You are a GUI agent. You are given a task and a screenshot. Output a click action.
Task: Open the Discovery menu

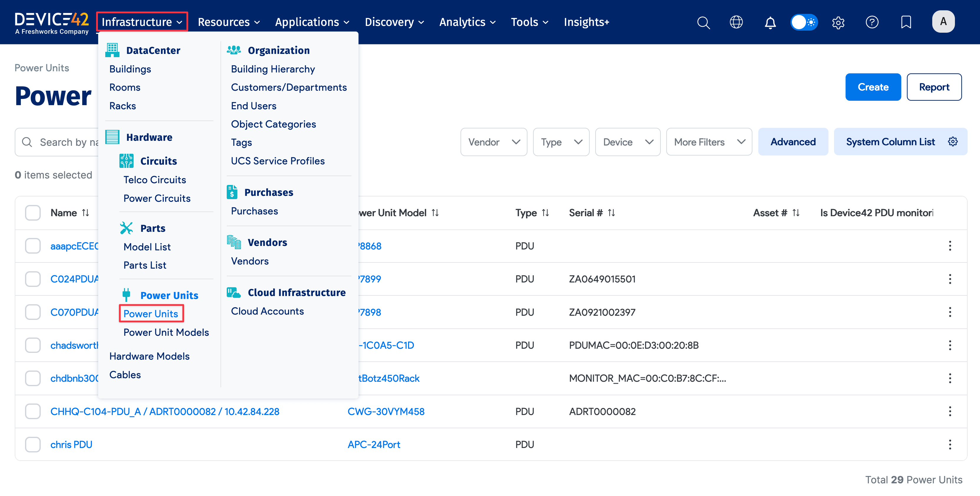pos(394,22)
